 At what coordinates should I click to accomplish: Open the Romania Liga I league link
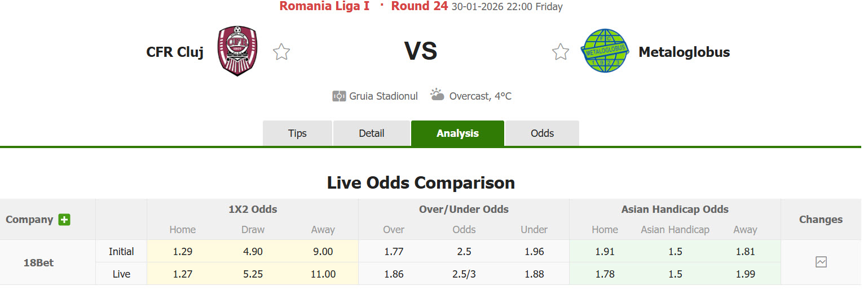coord(324,6)
